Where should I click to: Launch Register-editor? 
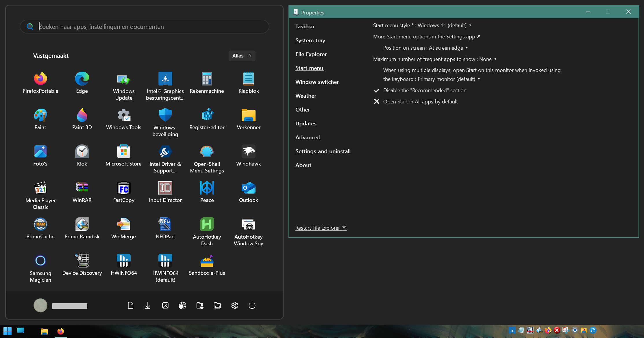coord(207,119)
